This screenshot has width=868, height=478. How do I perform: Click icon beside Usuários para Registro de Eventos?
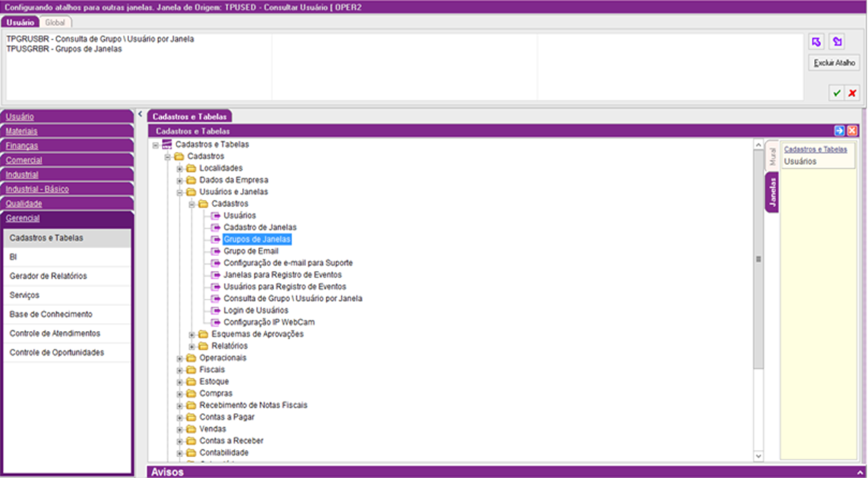[215, 287]
